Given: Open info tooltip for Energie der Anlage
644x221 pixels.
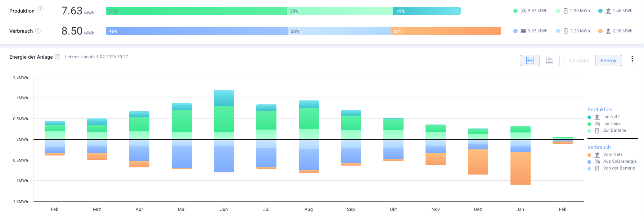Looking at the screenshot, I should [58, 57].
